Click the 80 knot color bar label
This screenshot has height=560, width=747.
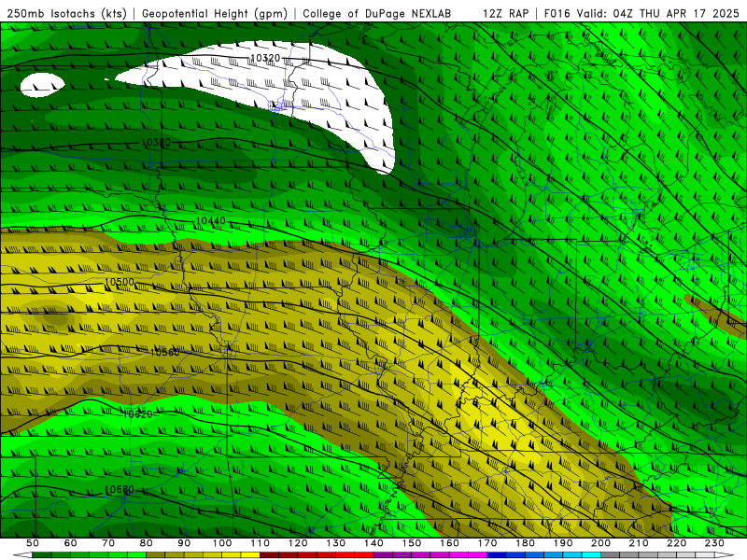147,543
